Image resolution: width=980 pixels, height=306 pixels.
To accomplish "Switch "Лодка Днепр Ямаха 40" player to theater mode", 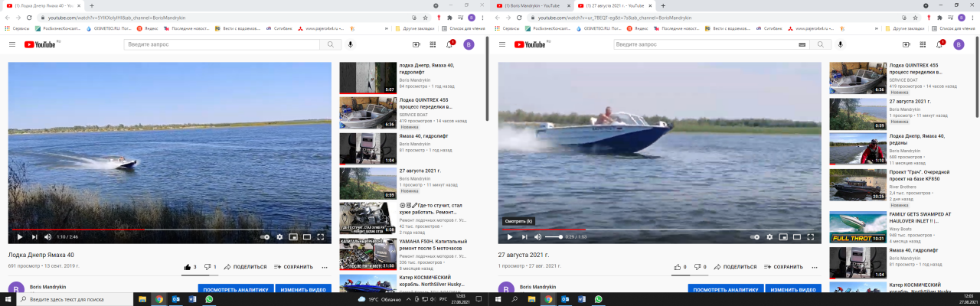I will pos(307,237).
